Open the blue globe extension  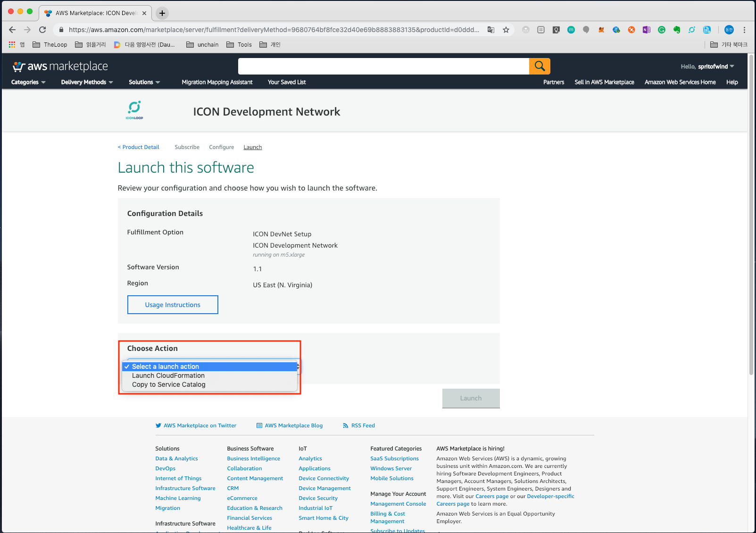click(x=616, y=30)
